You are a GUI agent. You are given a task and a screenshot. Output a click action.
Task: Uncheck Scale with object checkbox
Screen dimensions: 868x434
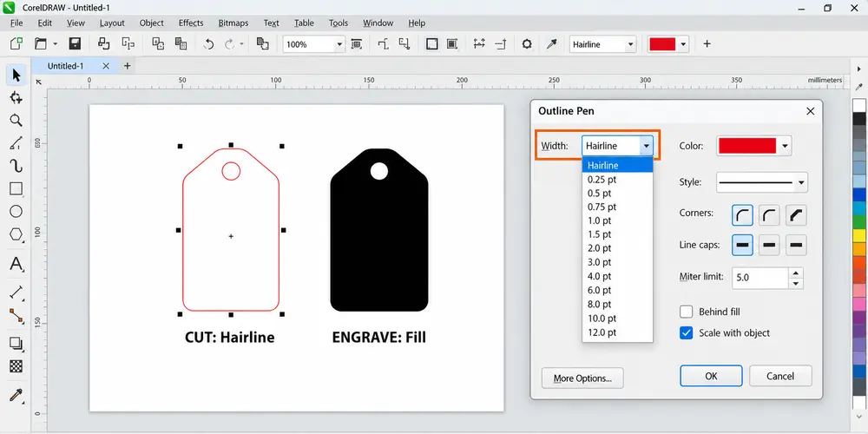click(687, 333)
